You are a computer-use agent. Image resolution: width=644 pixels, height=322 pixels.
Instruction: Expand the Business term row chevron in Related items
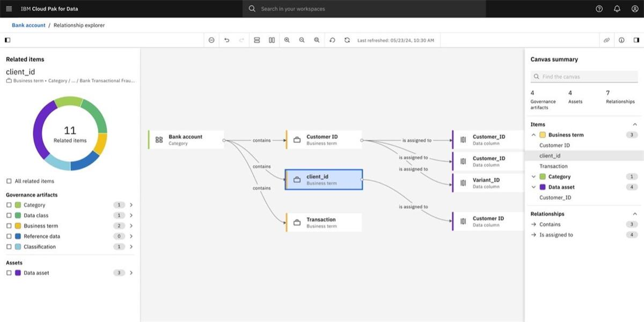pyautogui.click(x=131, y=226)
